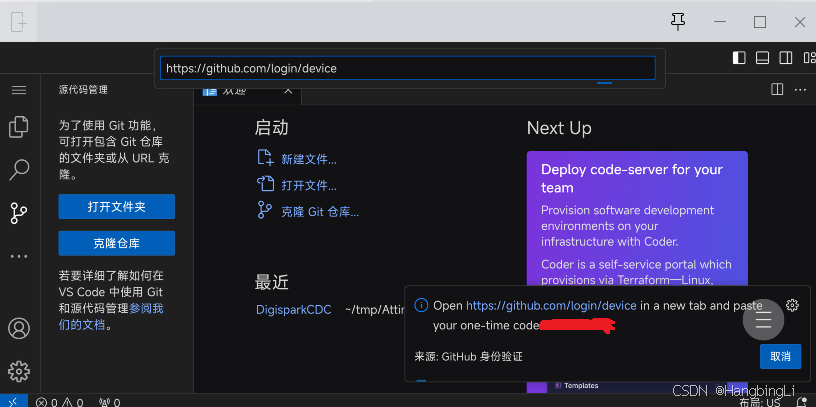Click the top-left window app icon
The height and width of the screenshot is (407, 816).
tap(18, 22)
